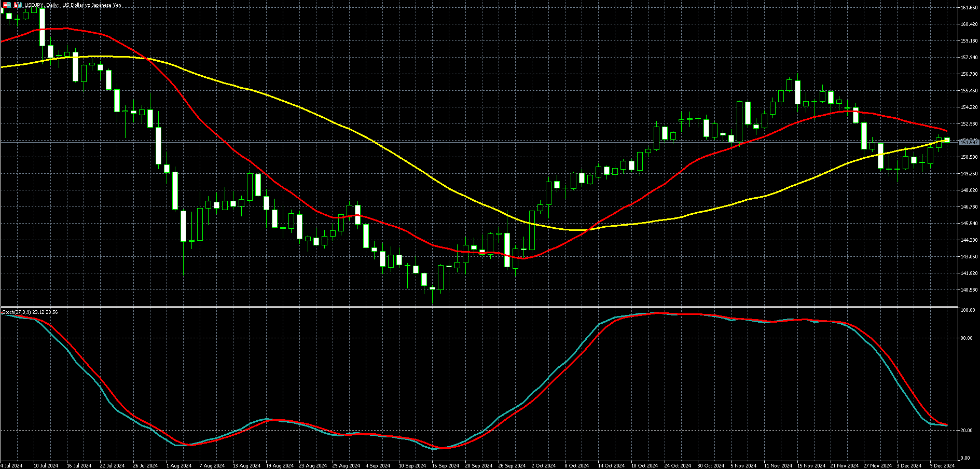Select the 4 Jul 2024 date label
The width and height of the screenshot is (980, 469).
11,465
